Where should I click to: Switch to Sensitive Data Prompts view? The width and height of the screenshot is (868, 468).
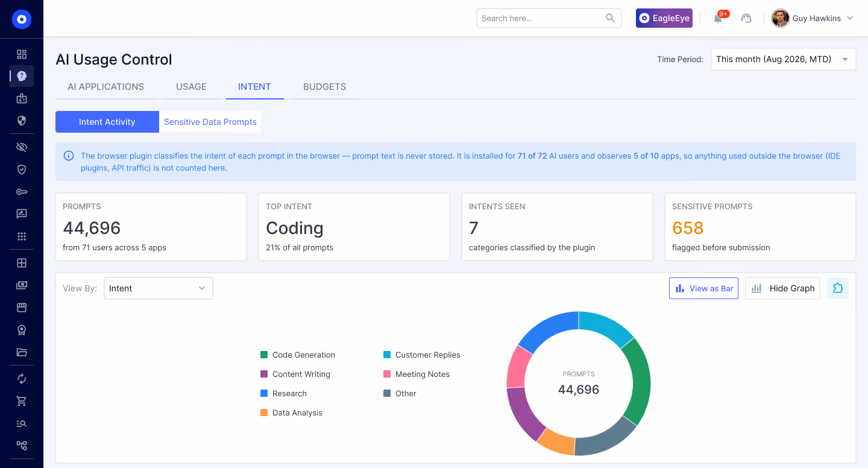point(210,122)
